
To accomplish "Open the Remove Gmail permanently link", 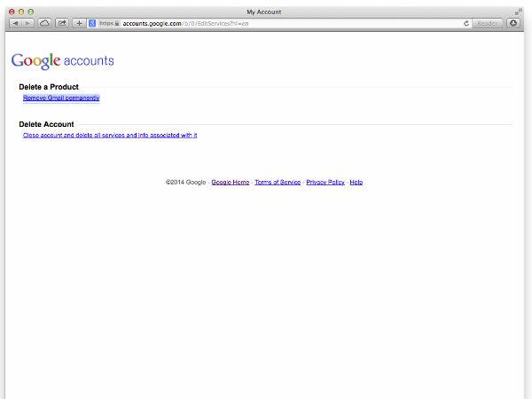I will pos(61,98).
